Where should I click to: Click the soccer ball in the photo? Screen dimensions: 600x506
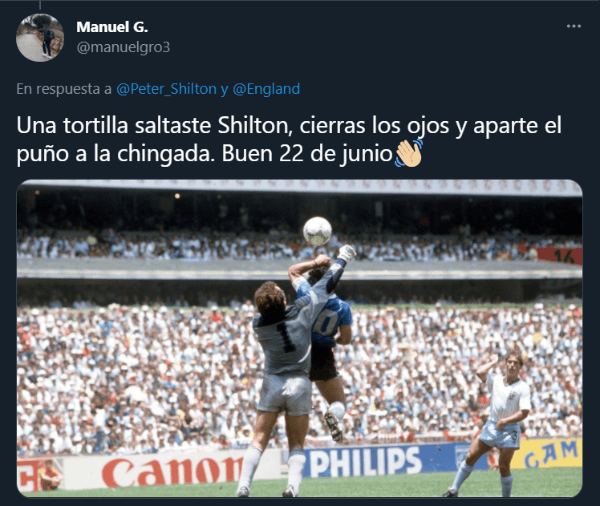pyautogui.click(x=317, y=231)
